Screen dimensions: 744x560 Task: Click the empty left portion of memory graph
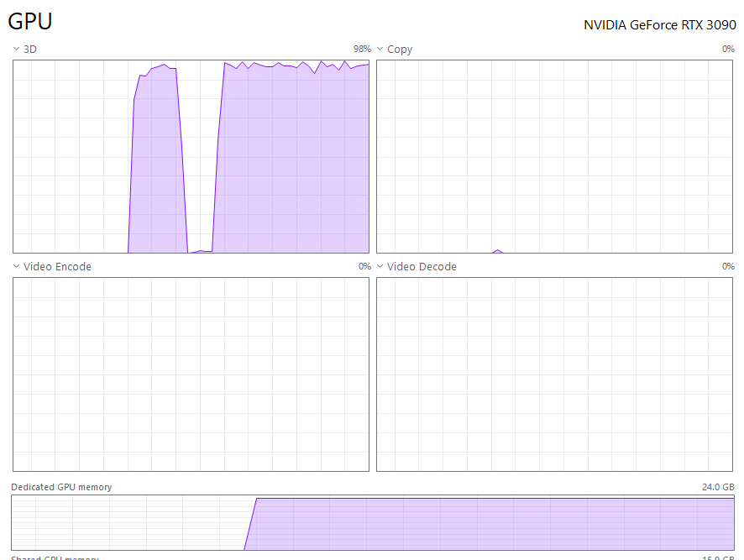[126, 523]
